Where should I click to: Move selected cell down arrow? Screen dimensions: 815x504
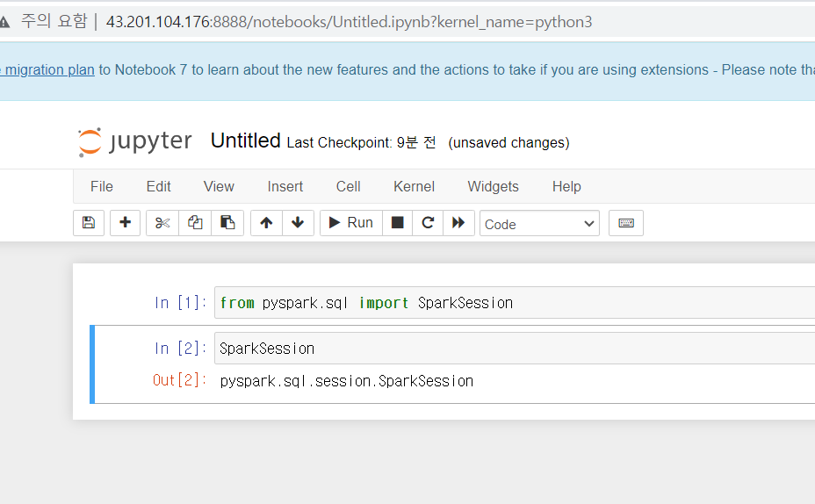coord(298,223)
